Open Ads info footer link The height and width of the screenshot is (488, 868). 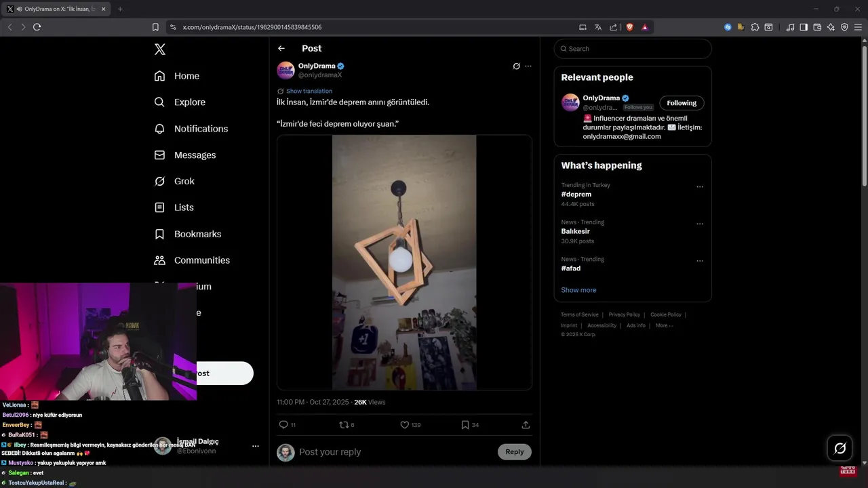(636, 325)
